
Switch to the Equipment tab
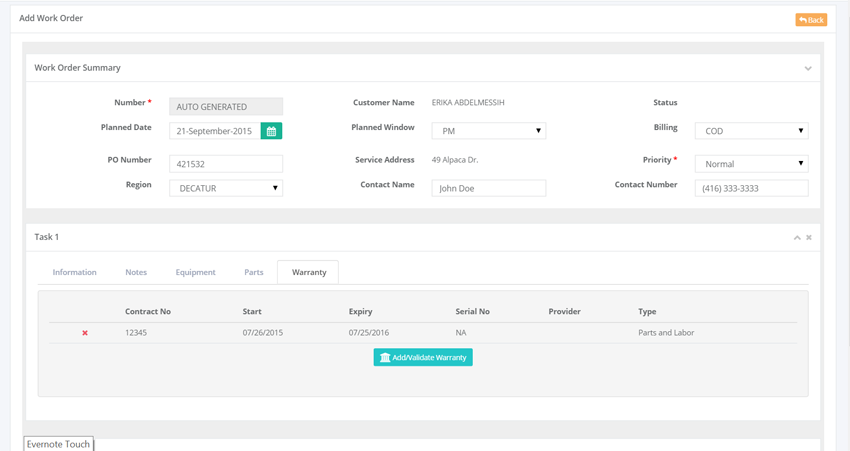coord(195,272)
